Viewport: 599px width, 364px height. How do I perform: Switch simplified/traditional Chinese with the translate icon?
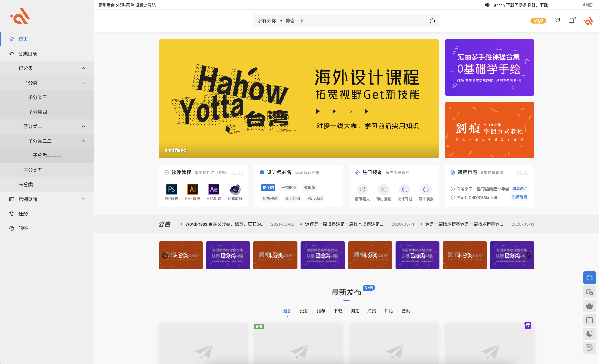click(x=590, y=348)
